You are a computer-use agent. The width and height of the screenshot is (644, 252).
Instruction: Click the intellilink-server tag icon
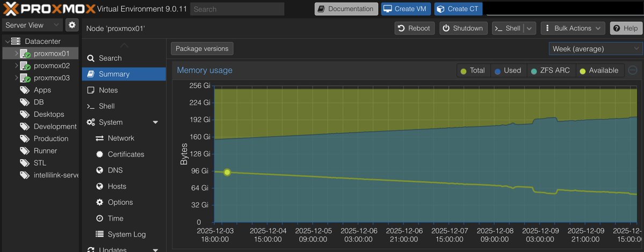coord(25,175)
